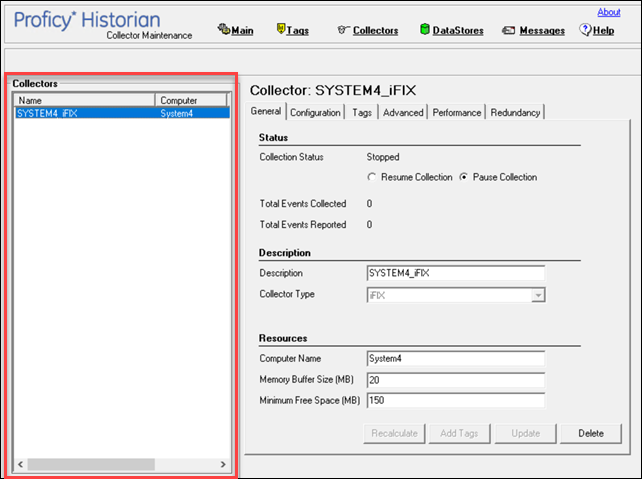The height and width of the screenshot is (479, 642).
Task: Click the About link
Action: point(608,12)
